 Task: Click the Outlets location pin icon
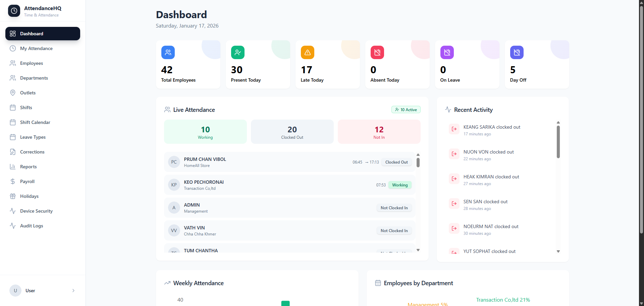(13, 93)
